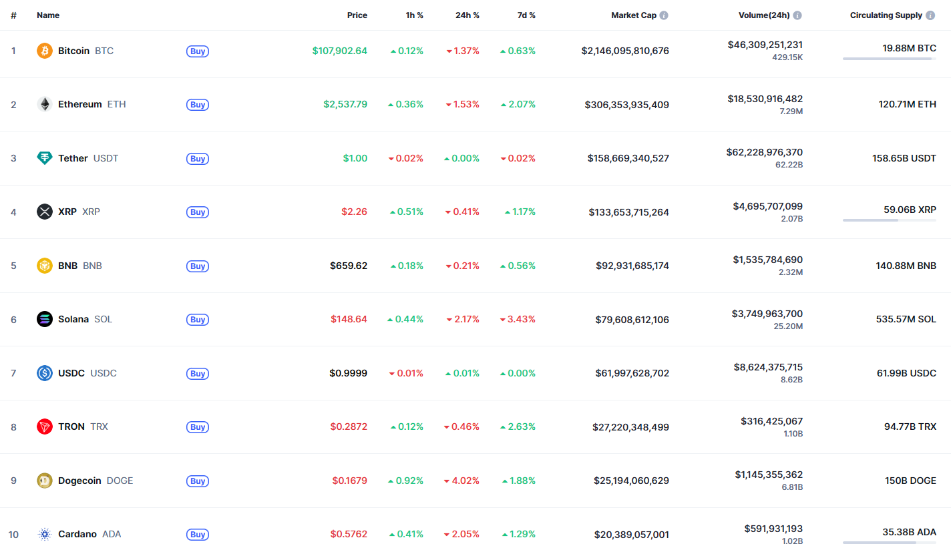Screen dimensions: 951x560
Task: Click the Bitcoin coin logo
Action: coord(45,51)
